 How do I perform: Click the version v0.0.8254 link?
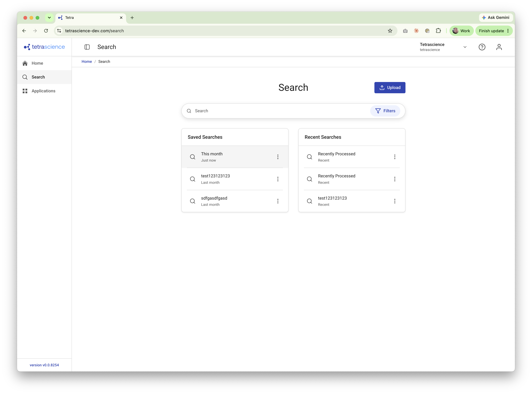pyautogui.click(x=44, y=365)
